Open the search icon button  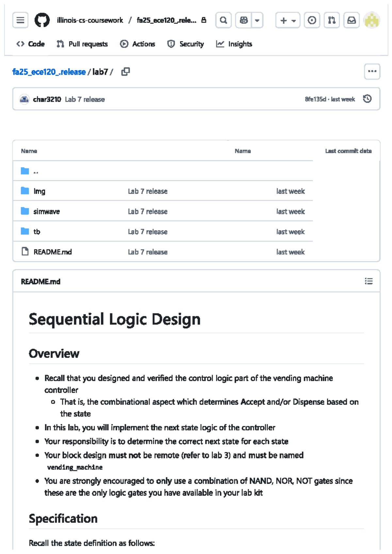click(223, 20)
